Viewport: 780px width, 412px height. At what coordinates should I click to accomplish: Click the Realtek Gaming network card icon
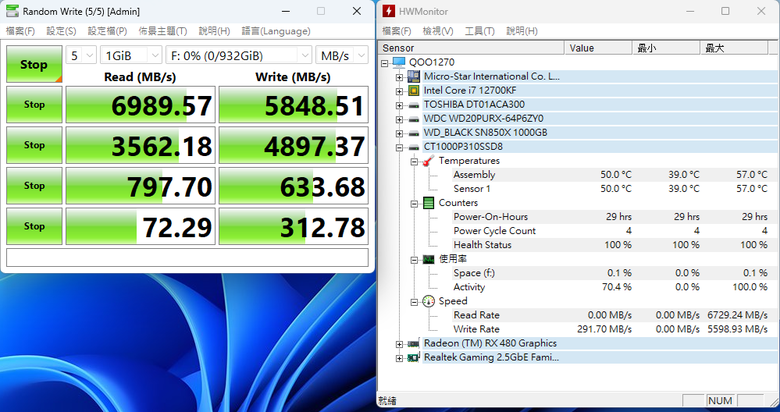pyautogui.click(x=413, y=358)
